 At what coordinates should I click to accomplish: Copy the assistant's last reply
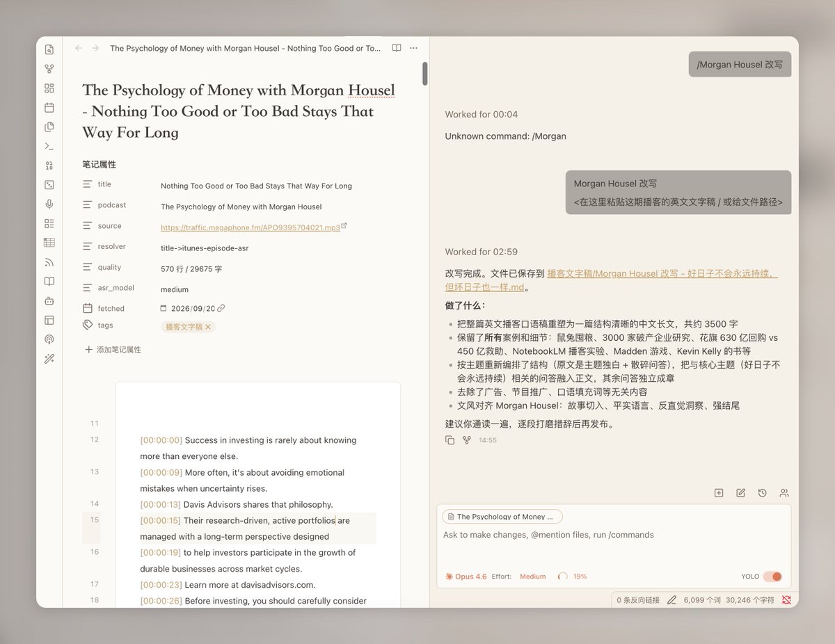click(x=450, y=440)
